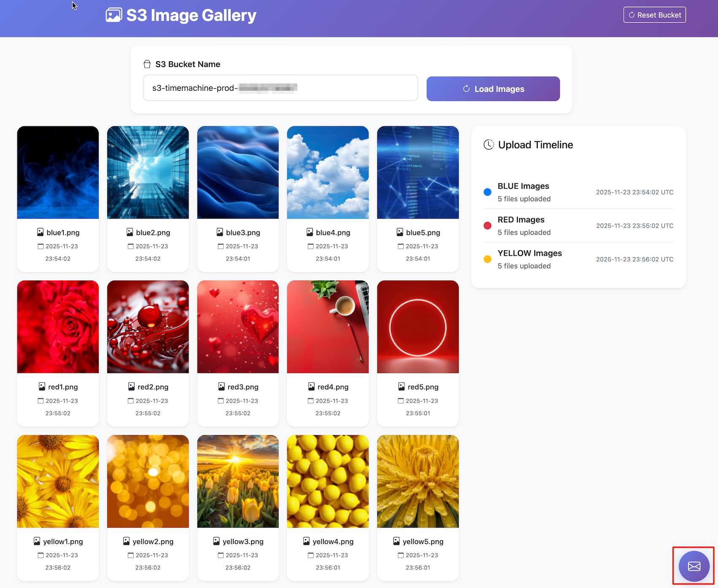Click the image file icon beside yellow5.png
718x588 pixels.
coord(396,541)
